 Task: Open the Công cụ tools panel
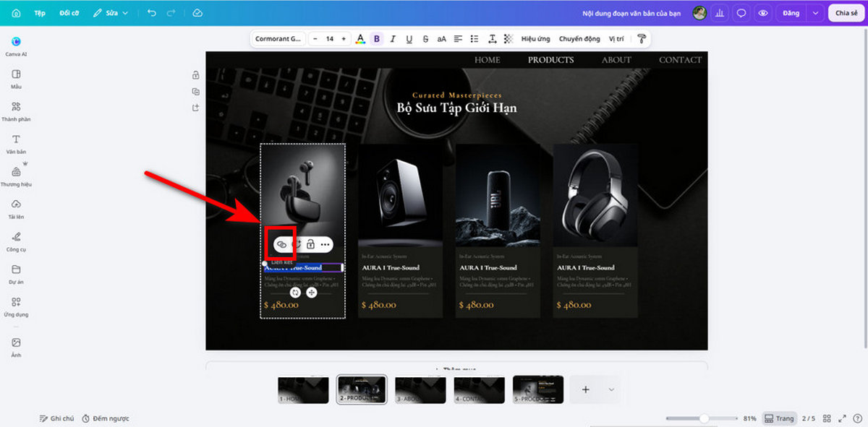click(x=16, y=241)
